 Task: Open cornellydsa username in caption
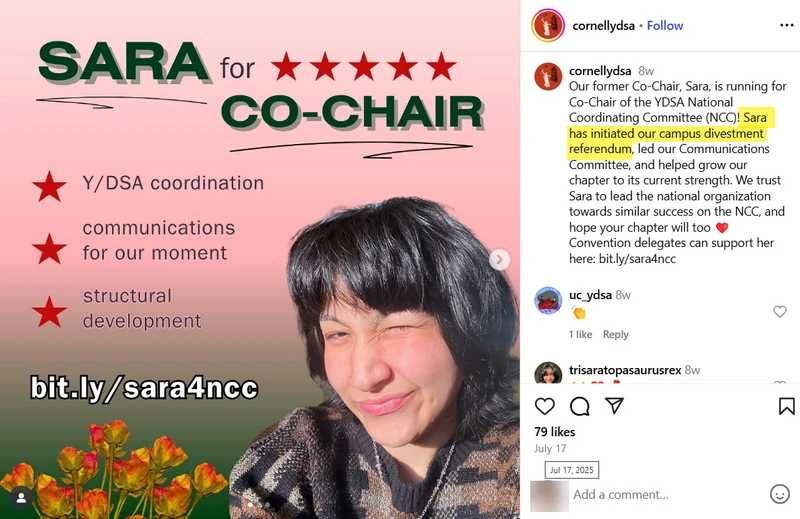click(600, 70)
